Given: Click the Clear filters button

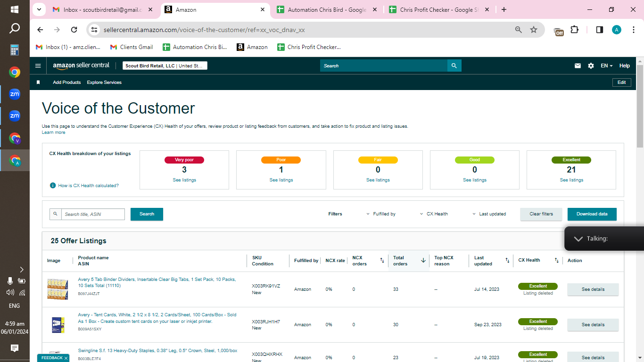Looking at the screenshot, I should [x=541, y=214].
